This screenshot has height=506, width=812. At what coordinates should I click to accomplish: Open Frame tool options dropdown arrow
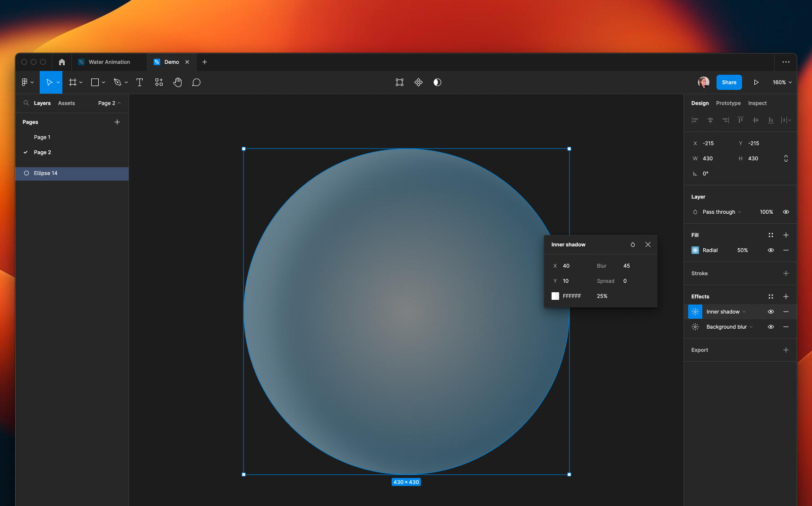81,82
